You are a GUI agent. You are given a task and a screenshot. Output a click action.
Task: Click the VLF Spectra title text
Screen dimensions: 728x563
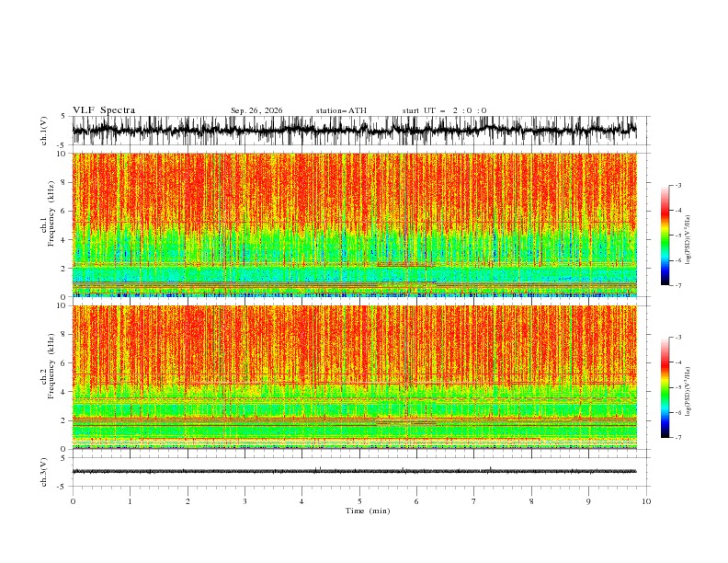click(104, 110)
